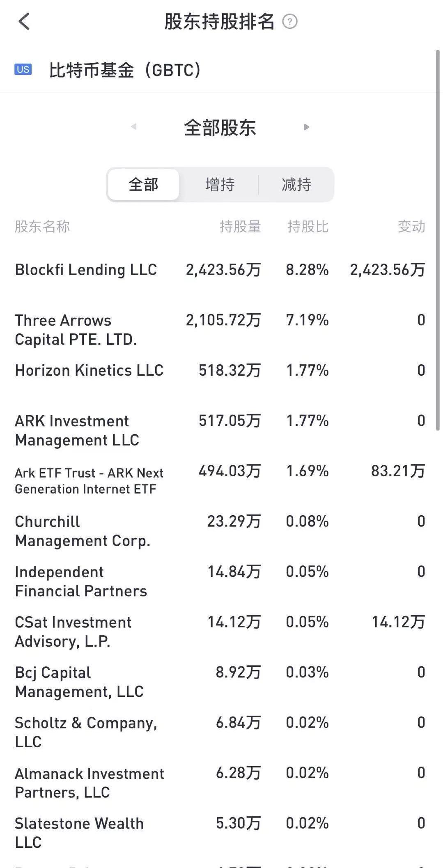Sort by 持股量 column header
This screenshot has width=443, height=868.
(x=240, y=227)
